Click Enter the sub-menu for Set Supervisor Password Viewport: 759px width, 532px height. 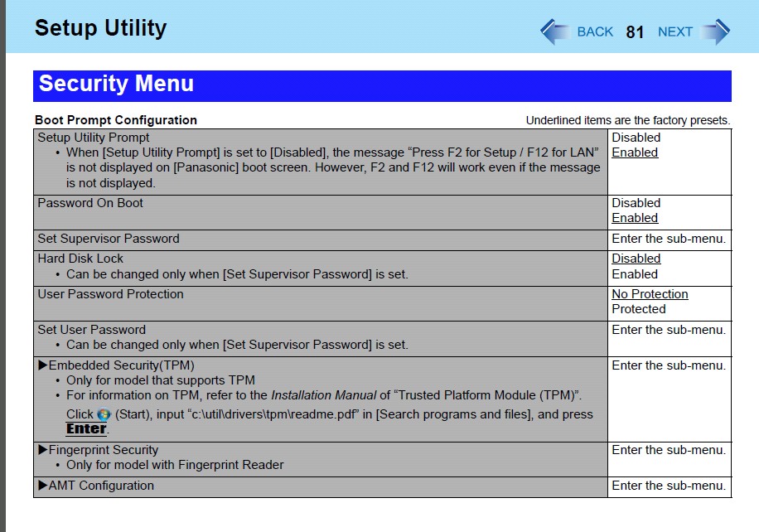pyautogui.click(x=669, y=239)
